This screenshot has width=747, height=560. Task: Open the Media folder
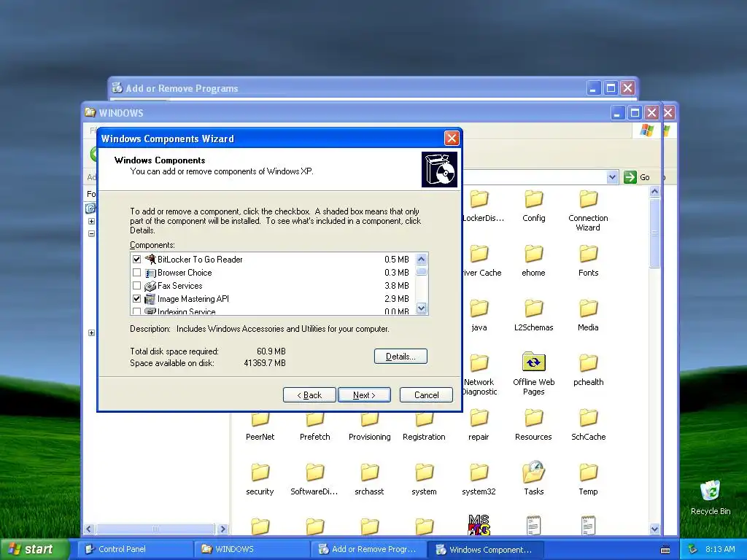[x=588, y=309]
